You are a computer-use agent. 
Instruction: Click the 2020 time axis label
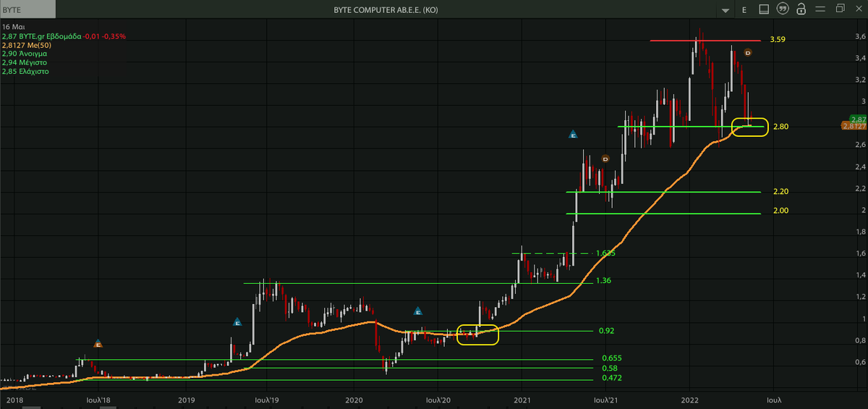point(354,400)
